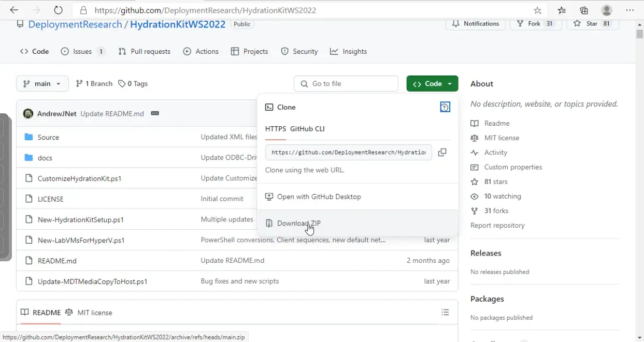Open the HydrationKitWS2022 repository title link
The width and height of the screenshot is (644, 342).
pos(178,24)
